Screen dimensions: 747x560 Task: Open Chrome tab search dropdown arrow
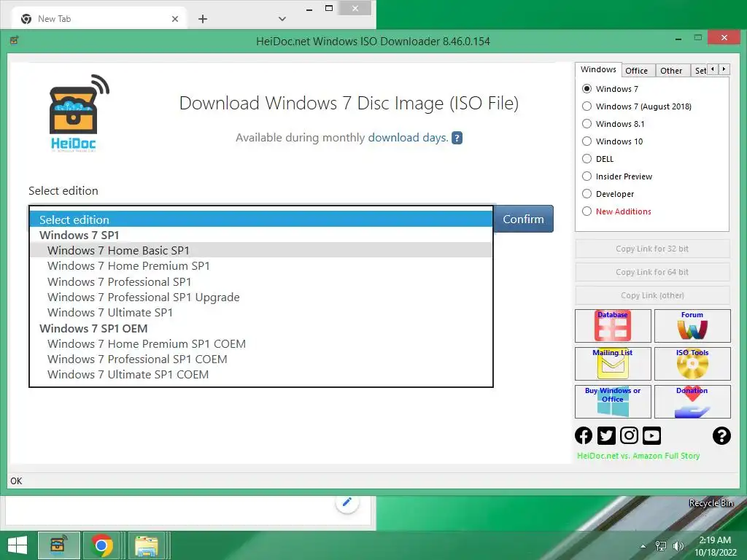(282, 19)
